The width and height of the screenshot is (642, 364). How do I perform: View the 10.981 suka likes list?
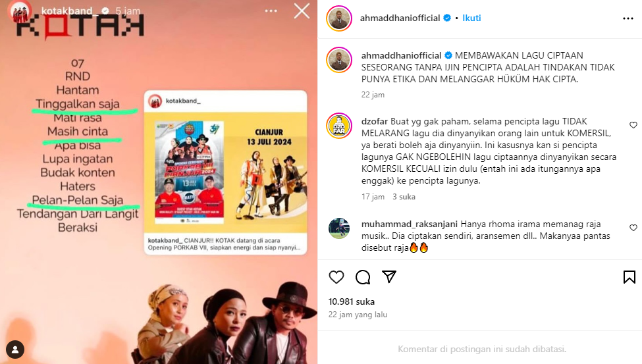click(352, 301)
